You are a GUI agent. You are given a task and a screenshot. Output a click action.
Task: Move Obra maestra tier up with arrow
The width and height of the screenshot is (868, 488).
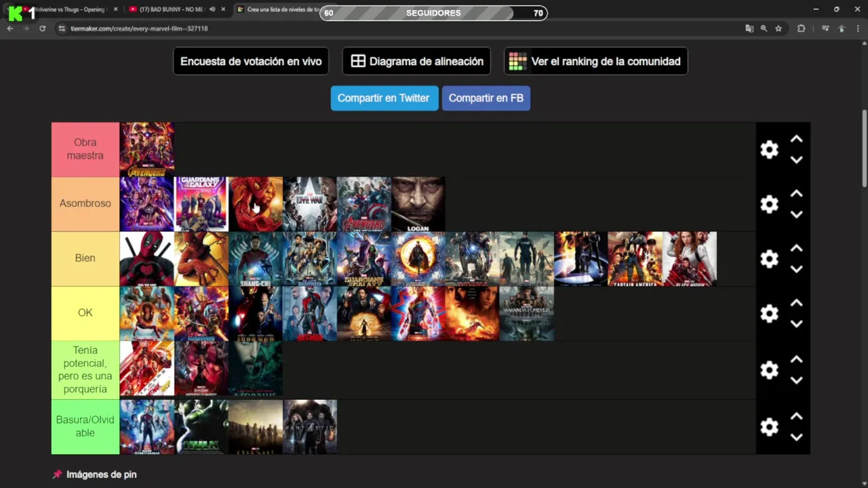pyautogui.click(x=797, y=139)
